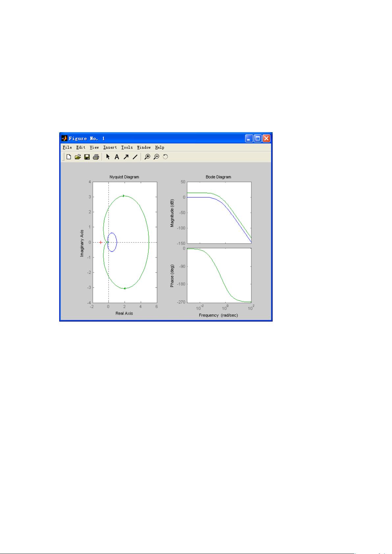Open the File menu
Screen dimensions: 392x554
click(67, 148)
